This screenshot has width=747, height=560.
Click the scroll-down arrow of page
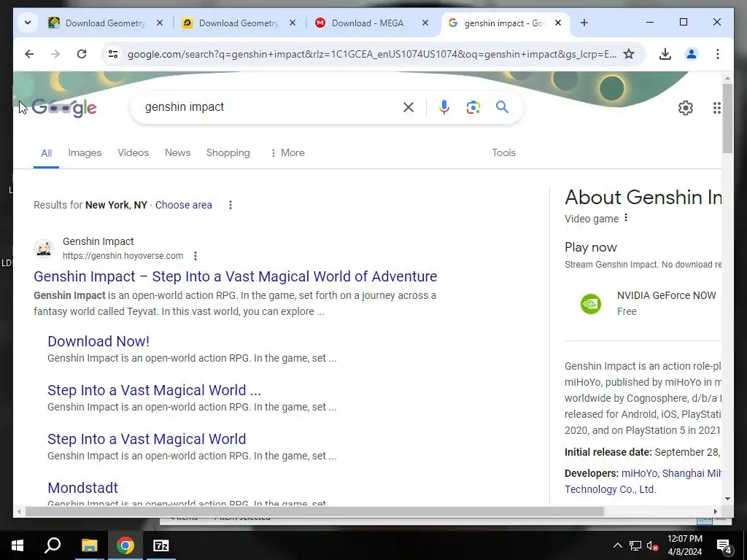727,499
